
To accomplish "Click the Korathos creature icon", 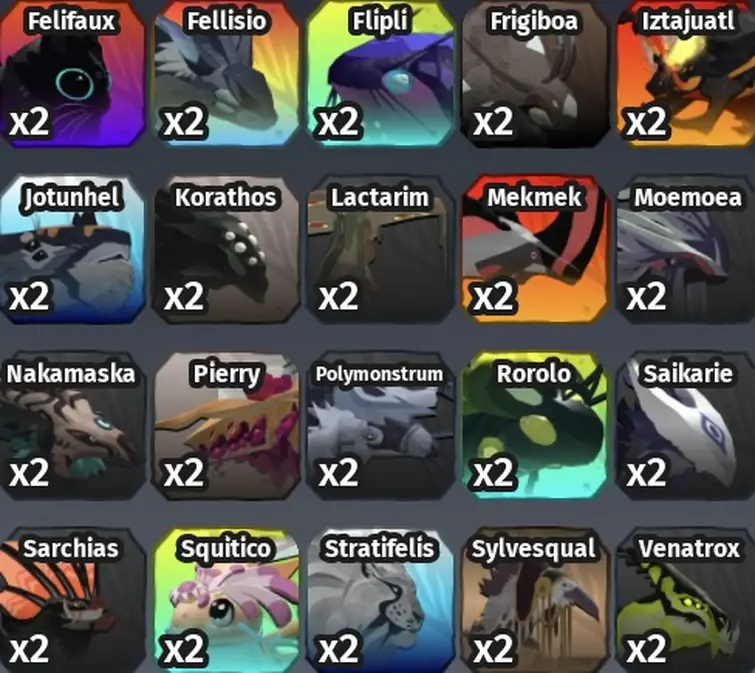I will [x=226, y=249].
